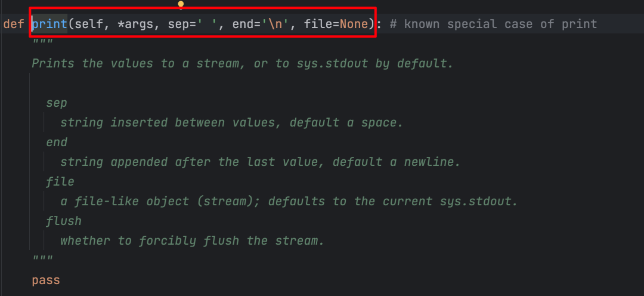Click the yellow intention lightbulb icon
Image resolution: width=644 pixels, height=296 pixels.
coord(180,5)
